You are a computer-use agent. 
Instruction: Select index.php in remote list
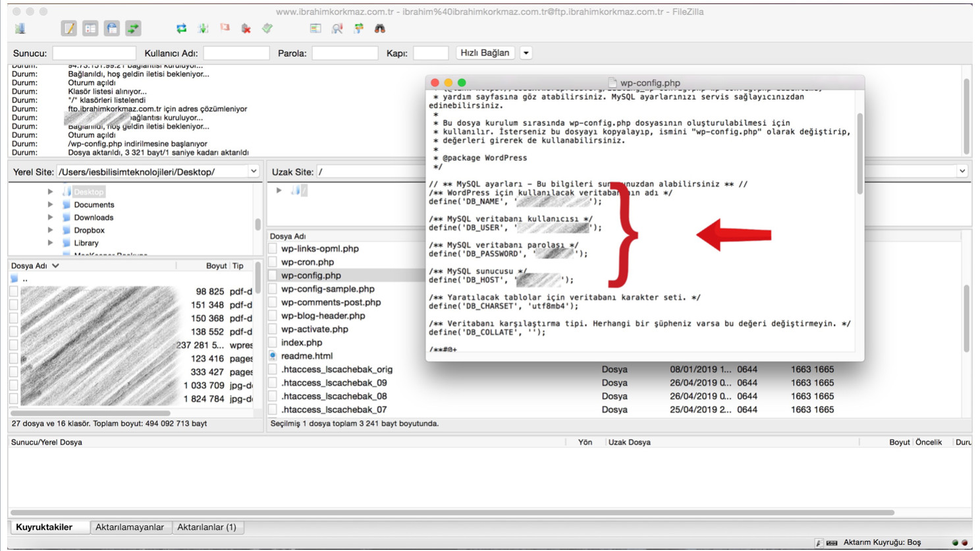[302, 342]
